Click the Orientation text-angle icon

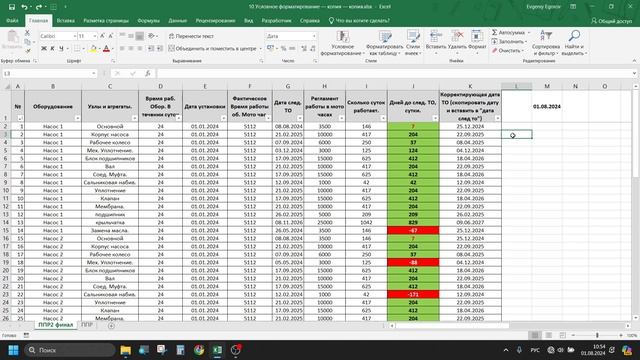click(151, 36)
